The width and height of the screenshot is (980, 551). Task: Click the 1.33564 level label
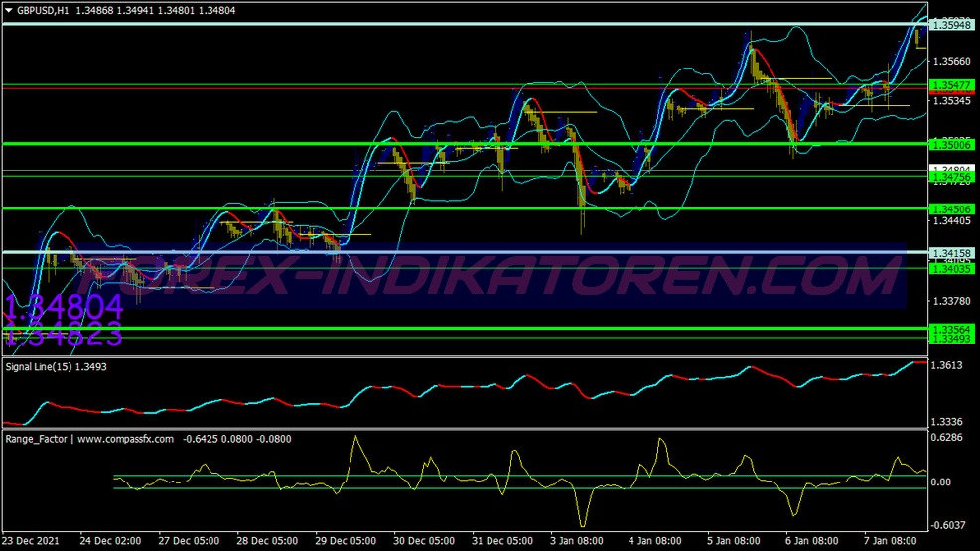[952, 330]
